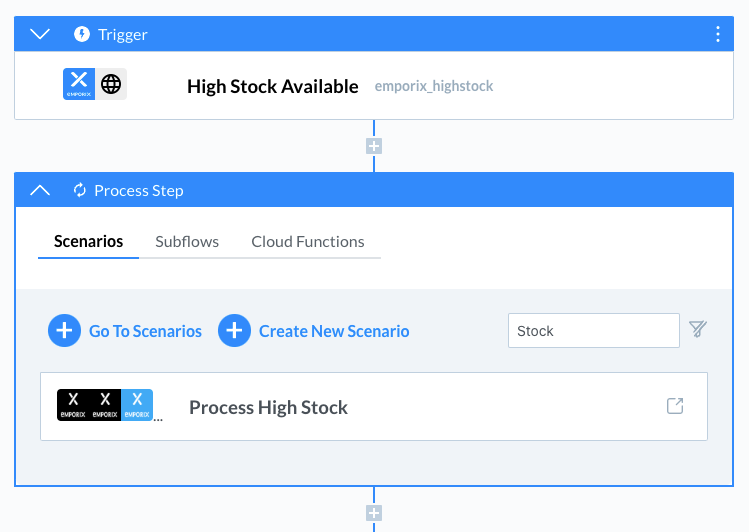Select the Process High Stock scenario
This screenshot has height=532, width=749.
click(x=268, y=407)
